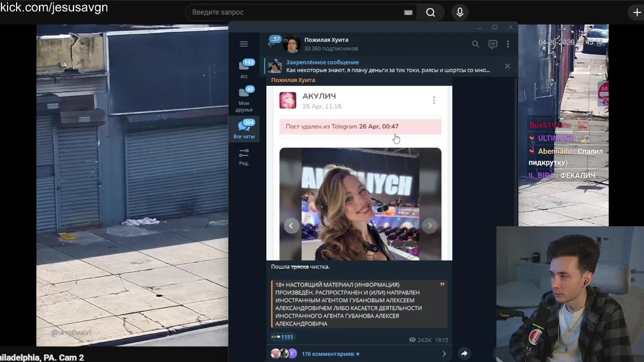644x362 pixels.
Task: Click the pinned message thumbnail
Action: (x=275, y=66)
